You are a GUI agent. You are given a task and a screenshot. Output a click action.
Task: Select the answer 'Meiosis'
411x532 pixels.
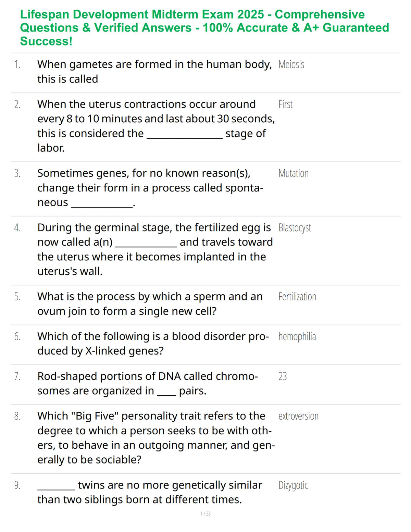coord(291,64)
